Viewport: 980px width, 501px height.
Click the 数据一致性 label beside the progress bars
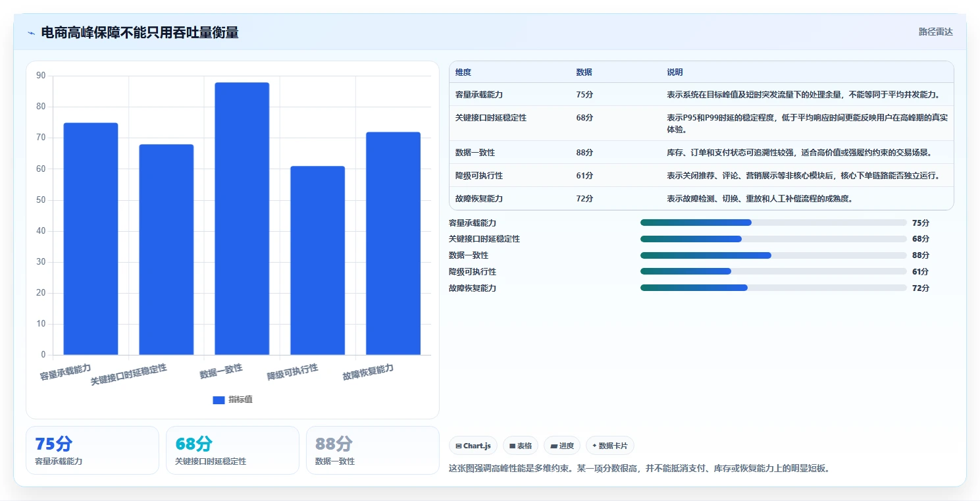pyautogui.click(x=469, y=255)
